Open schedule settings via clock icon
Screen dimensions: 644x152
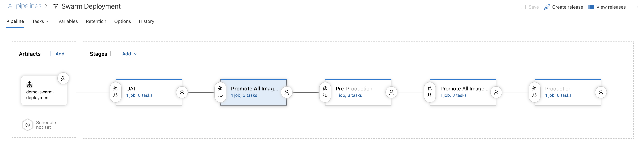click(28, 124)
